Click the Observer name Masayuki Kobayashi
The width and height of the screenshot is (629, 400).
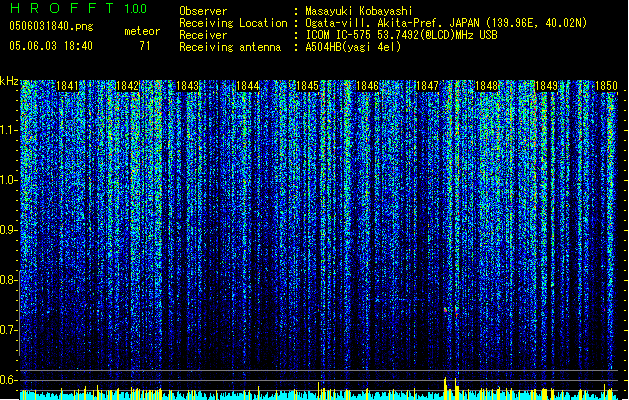[x=359, y=11]
